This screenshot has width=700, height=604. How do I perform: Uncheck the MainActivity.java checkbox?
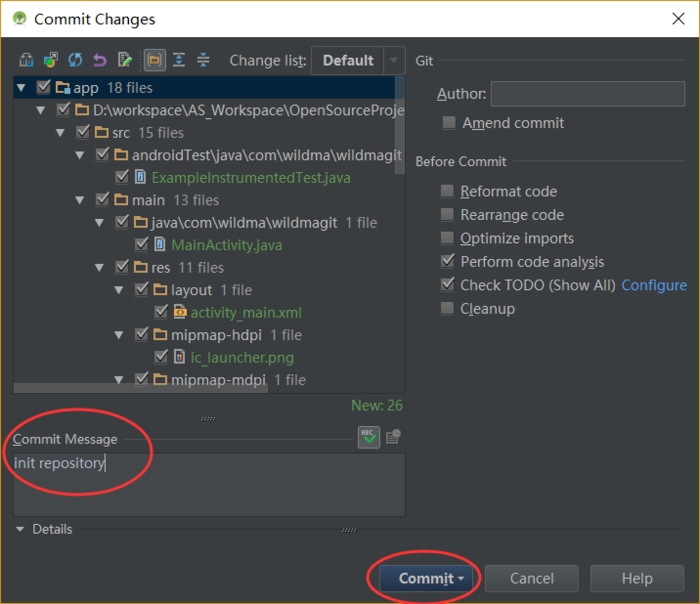click(x=142, y=244)
